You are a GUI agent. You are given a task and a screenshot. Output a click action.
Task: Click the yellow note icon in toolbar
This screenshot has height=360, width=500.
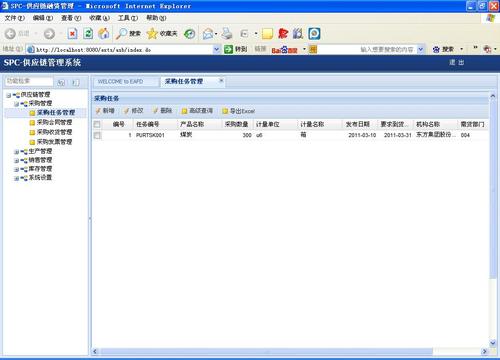pyautogui.click(x=267, y=33)
